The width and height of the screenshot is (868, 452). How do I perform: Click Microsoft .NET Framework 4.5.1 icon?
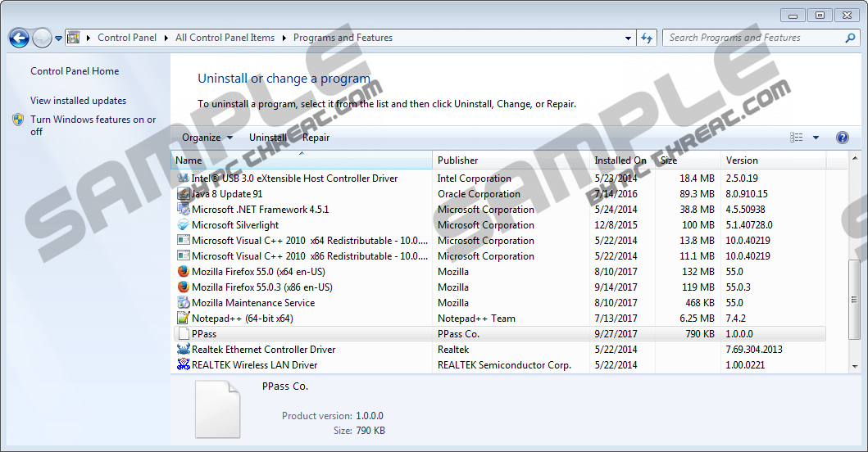click(184, 209)
